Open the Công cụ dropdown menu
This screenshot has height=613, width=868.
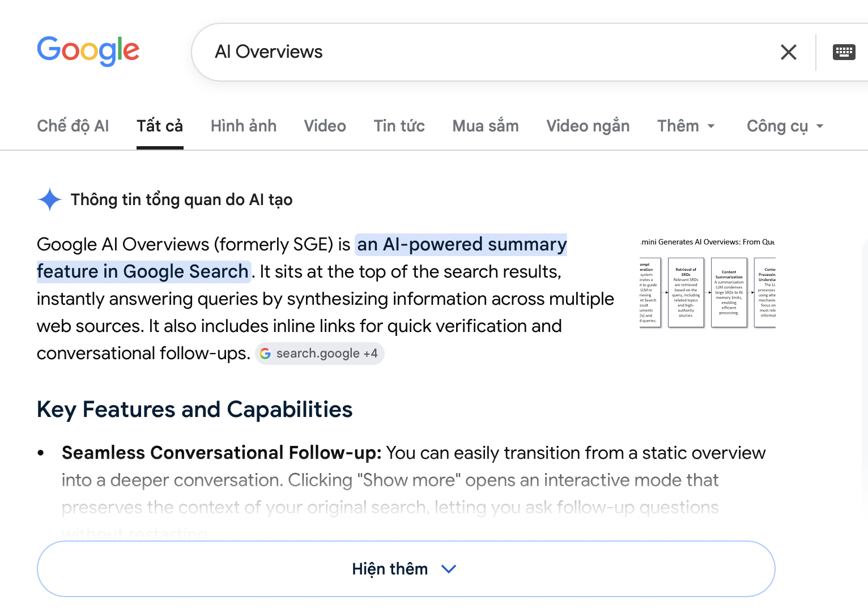[x=785, y=126]
